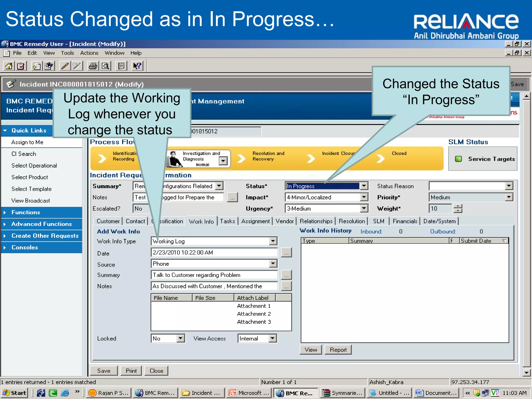Viewport: 532px width, 399px height.
Task: Open the Start button on taskbar
Action: 15,393
